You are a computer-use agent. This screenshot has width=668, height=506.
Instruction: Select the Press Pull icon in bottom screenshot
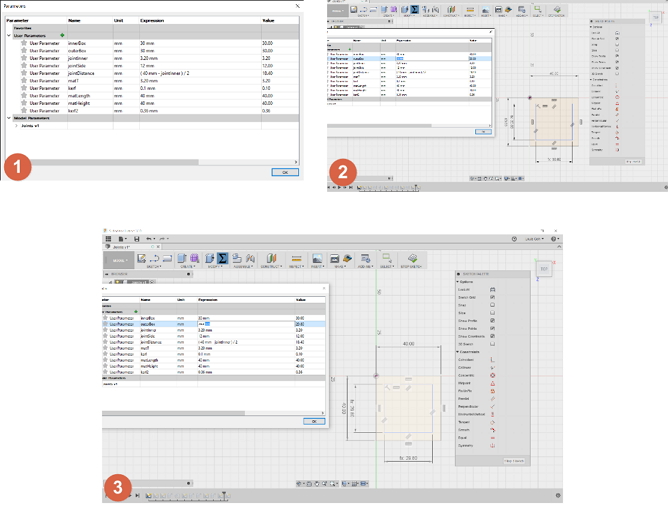[210, 258]
